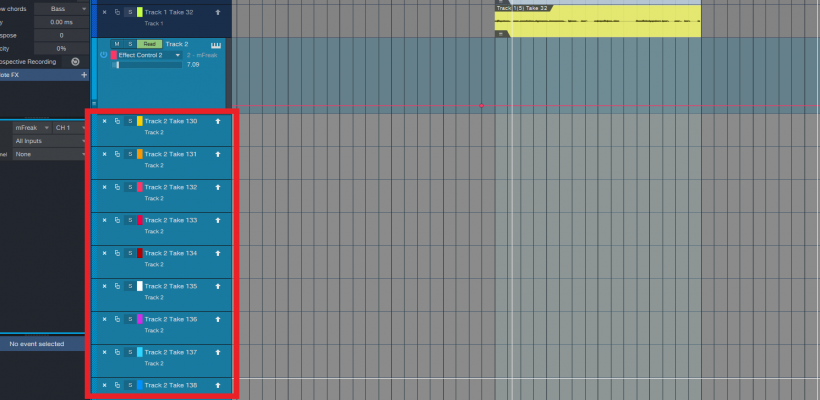Open the All Inputs dropdown
The width and height of the screenshot is (820, 400).
pyautogui.click(x=50, y=141)
